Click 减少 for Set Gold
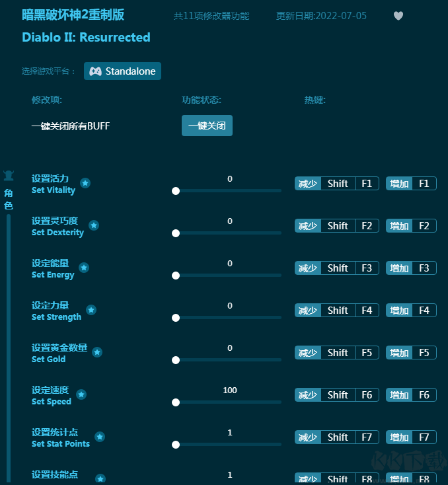Screen dimensions: 448x485 [308, 353]
